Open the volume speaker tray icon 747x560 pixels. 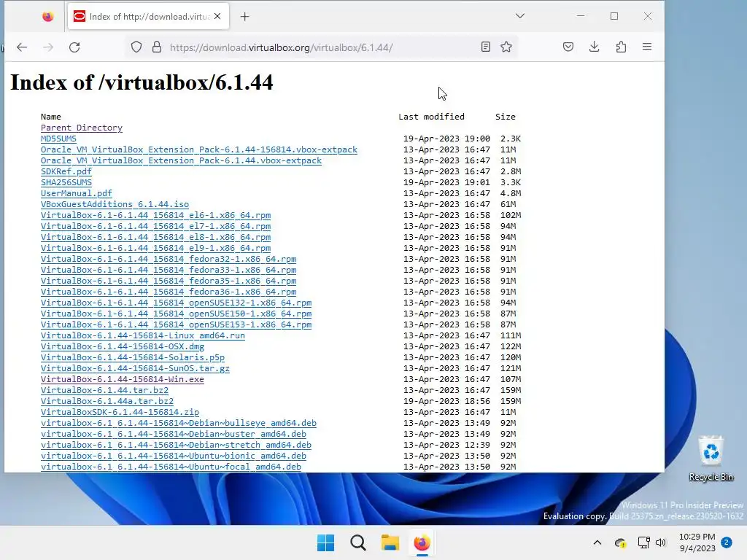660,542
